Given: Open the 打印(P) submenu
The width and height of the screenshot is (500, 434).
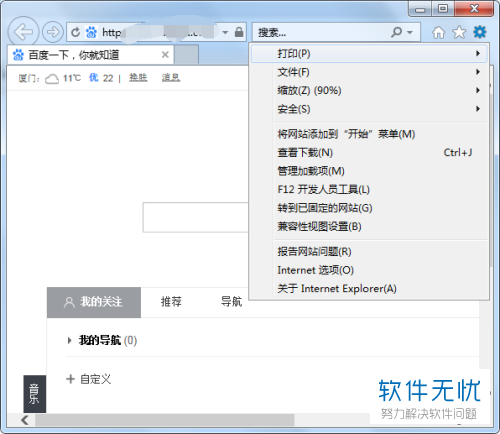Looking at the screenshot, I should (x=369, y=53).
